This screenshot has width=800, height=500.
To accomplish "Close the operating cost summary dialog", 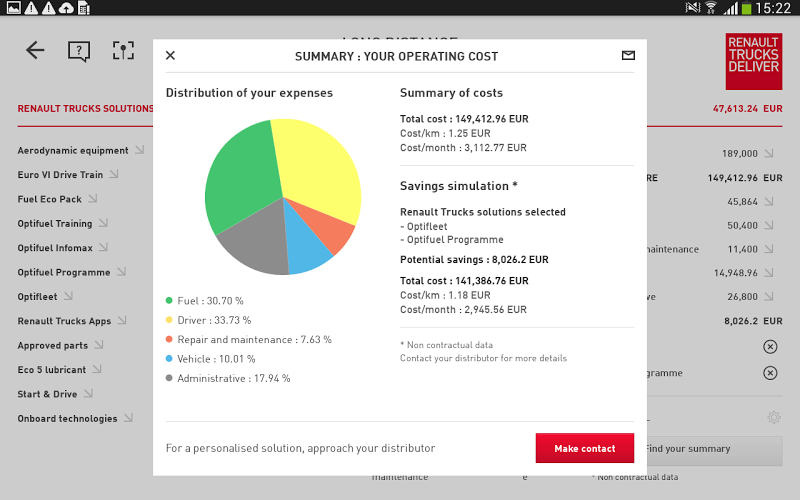I will point(170,56).
